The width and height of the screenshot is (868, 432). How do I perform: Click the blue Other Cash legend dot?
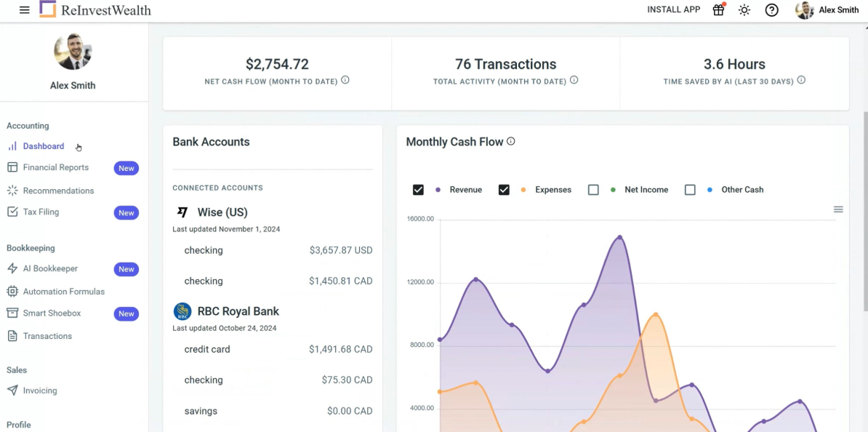[x=710, y=190]
